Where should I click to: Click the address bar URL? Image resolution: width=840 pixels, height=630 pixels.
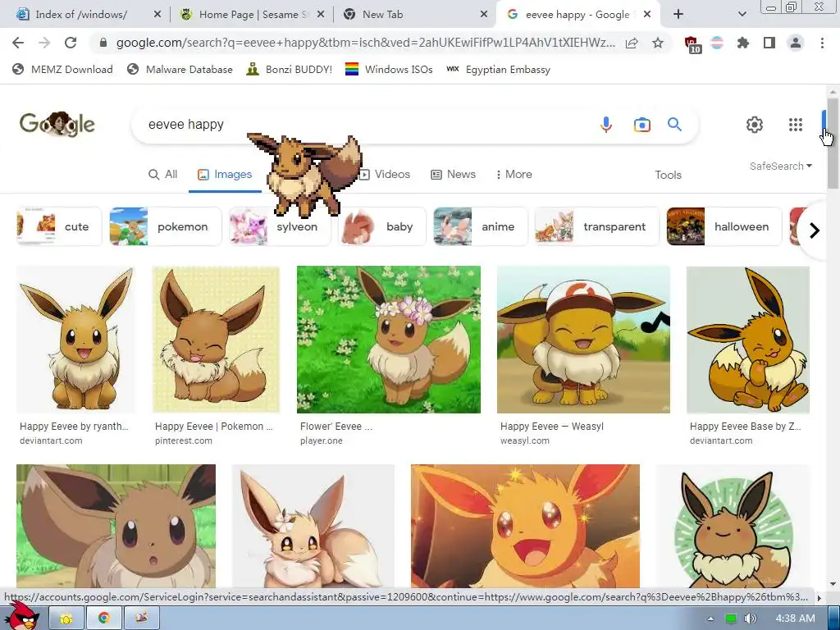click(x=365, y=43)
